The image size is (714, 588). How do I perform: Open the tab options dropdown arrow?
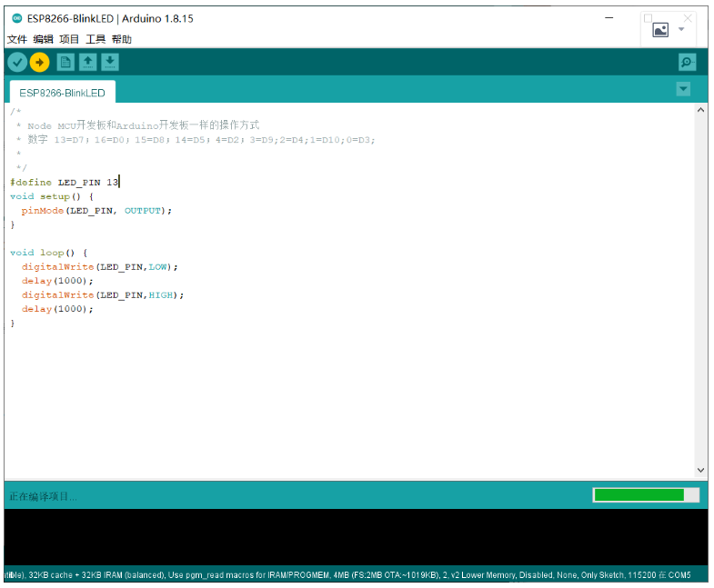point(683,89)
